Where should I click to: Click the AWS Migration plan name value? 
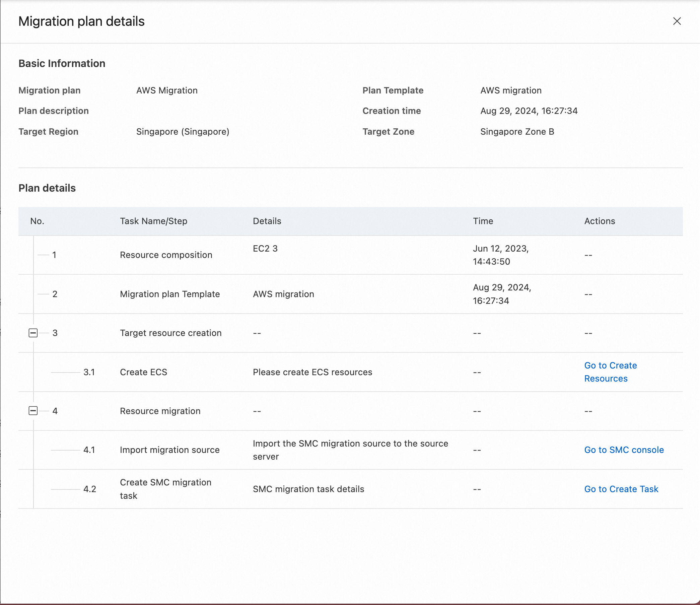(167, 90)
